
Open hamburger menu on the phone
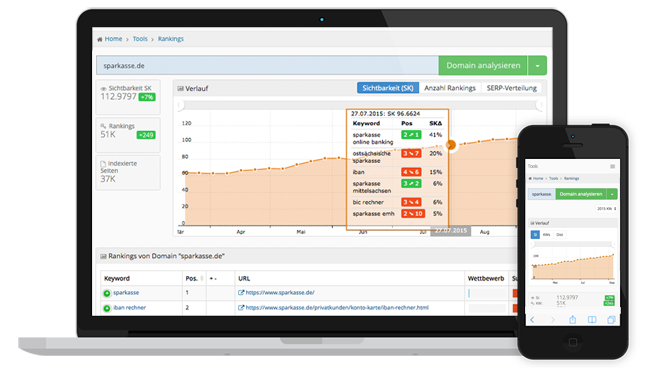click(x=612, y=167)
